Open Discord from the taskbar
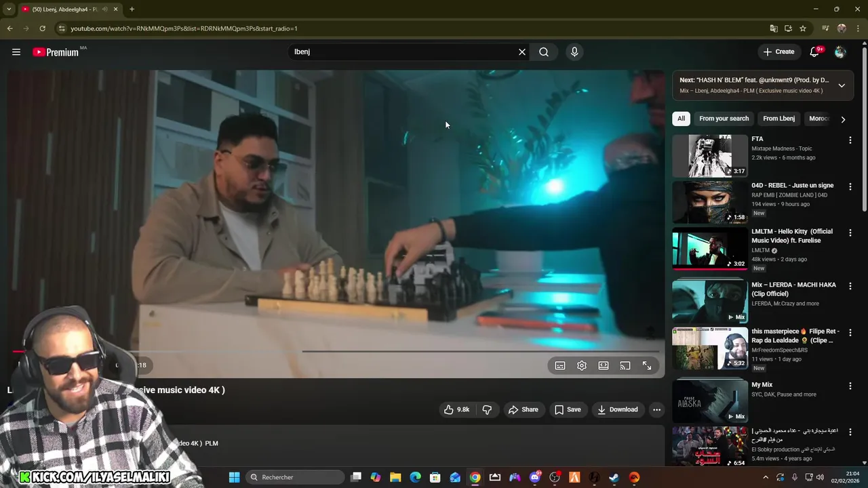Viewport: 868px width, 488px height. 535,477
